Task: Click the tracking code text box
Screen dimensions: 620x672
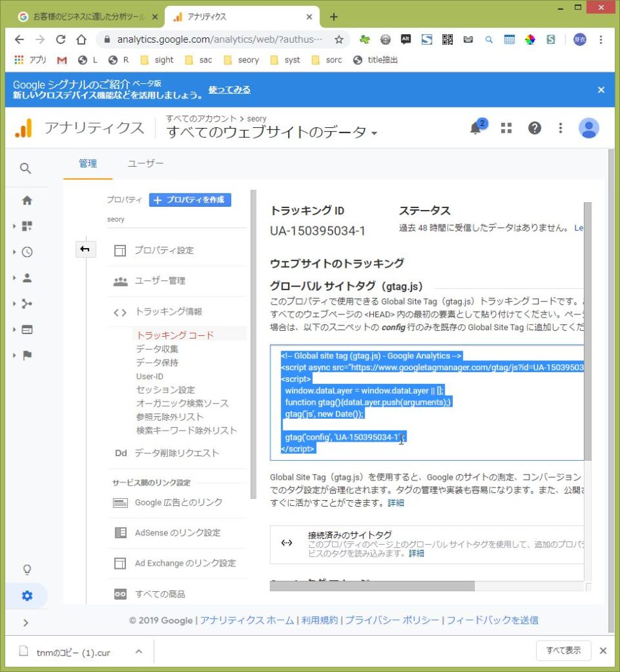Action: point(427,402)
